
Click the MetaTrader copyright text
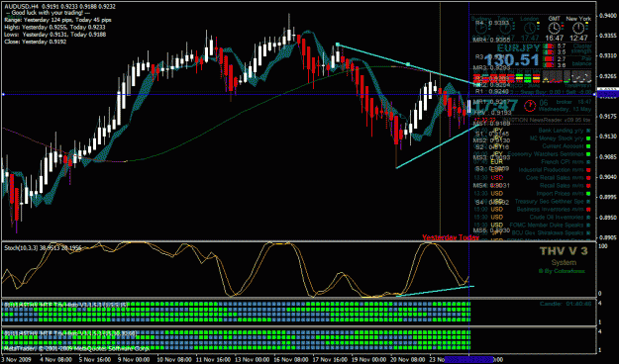point(76,348)
